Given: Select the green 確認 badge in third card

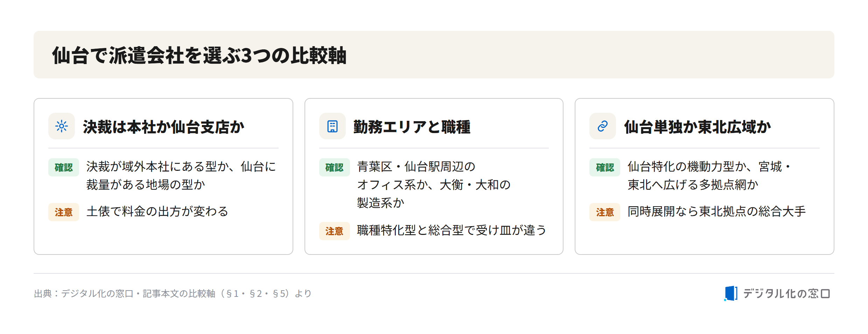Looking at the screenshot, I should [x=605, y=167].
